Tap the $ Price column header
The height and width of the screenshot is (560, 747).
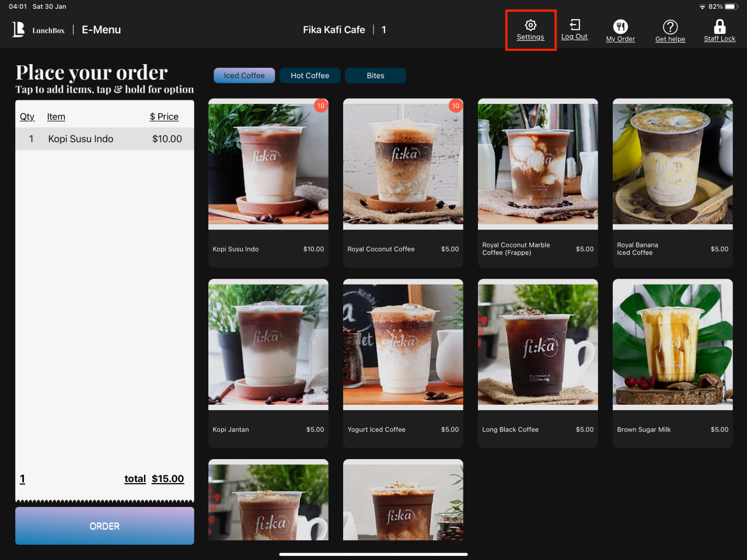pos(164,117)
